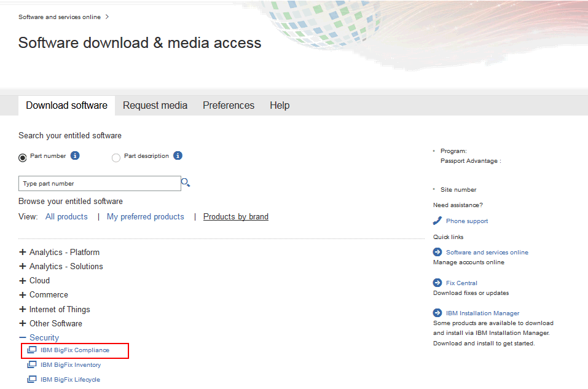Open the Request media tab
Image resolution: width=588 pixels, height=389 pixels.
(155, 106)
